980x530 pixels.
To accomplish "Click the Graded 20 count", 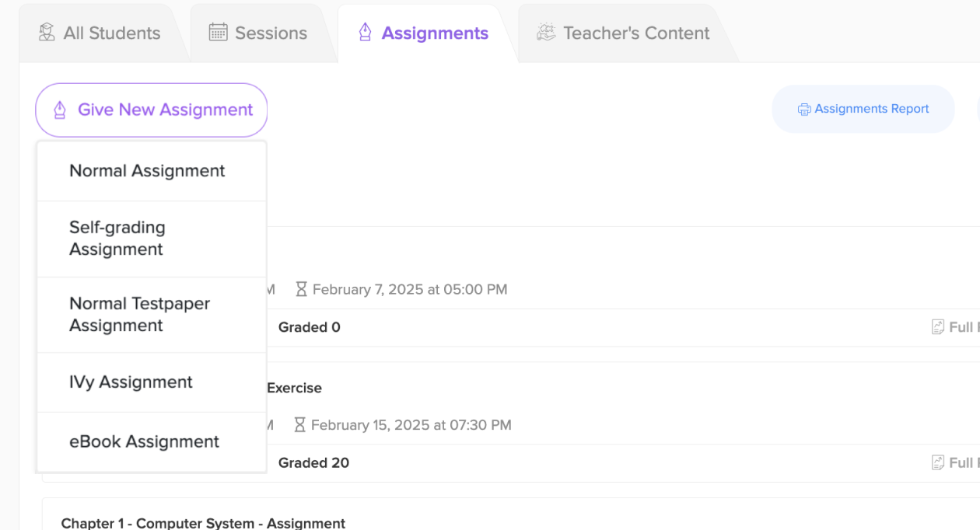I will (313, 462).
